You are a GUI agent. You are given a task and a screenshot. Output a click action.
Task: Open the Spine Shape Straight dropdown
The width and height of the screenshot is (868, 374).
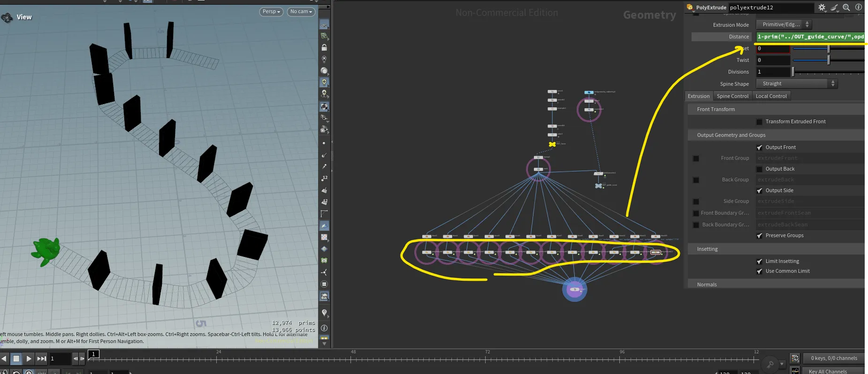tap(797, 83)
